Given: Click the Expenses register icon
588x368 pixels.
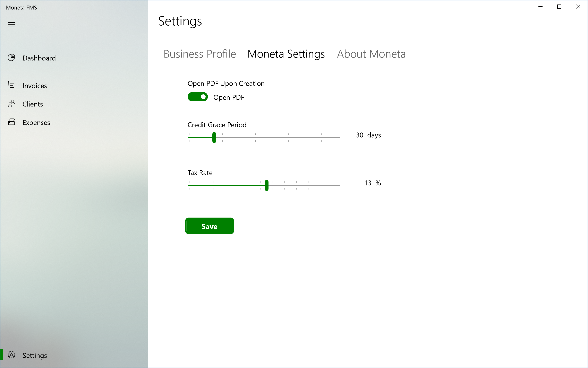Looking at the screenshot, I should tap(11, 122).
